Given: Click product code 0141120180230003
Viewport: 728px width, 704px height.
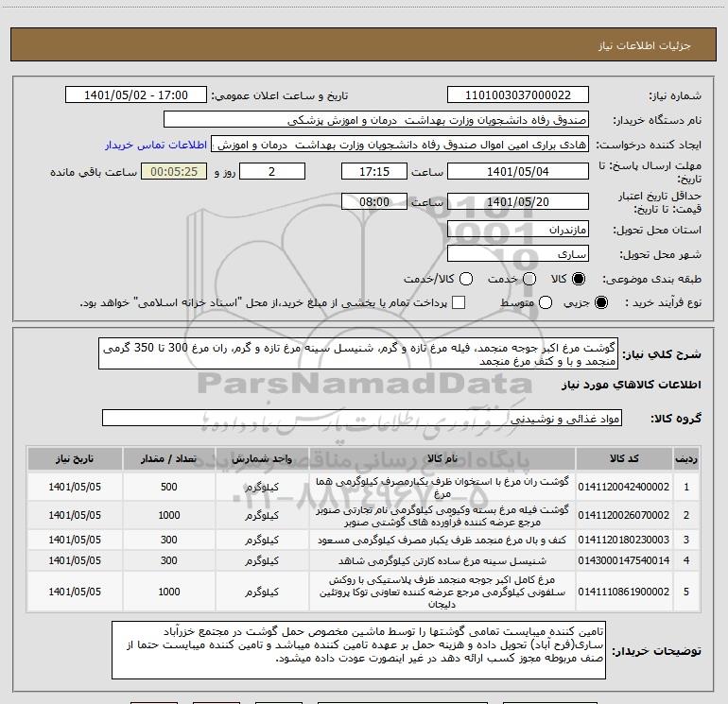Looking at the screenshot, I should (624, 540).
